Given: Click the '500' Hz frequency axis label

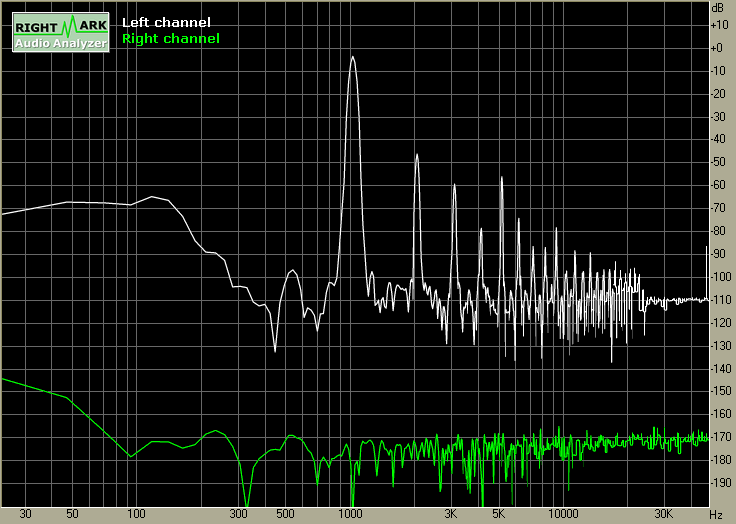Looking at the screenshot, I should click(x=285, y=514).
